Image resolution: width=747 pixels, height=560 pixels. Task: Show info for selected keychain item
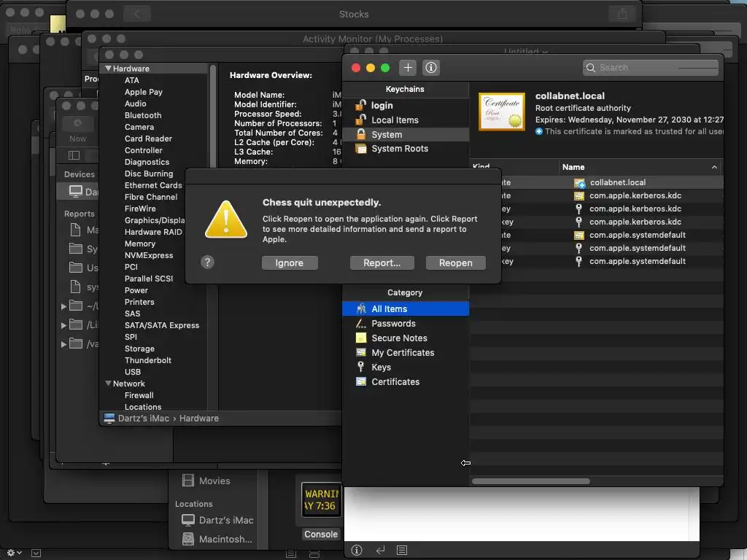pos(430,68)
